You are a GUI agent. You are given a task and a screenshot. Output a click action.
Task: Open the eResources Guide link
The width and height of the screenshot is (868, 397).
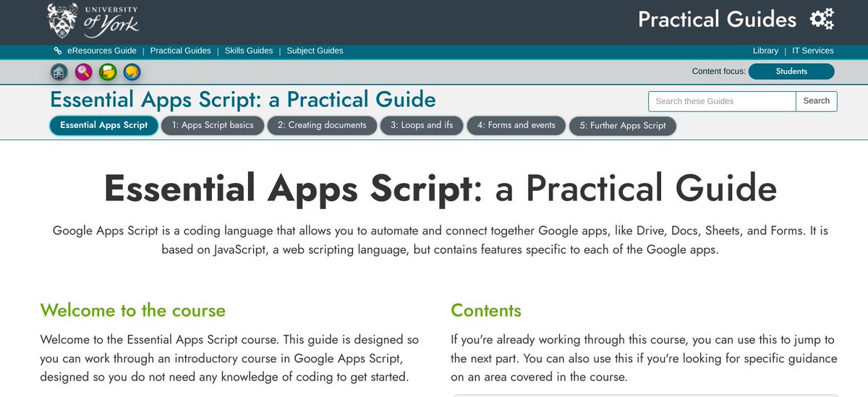pyautogui.click(x=102, y=51)
